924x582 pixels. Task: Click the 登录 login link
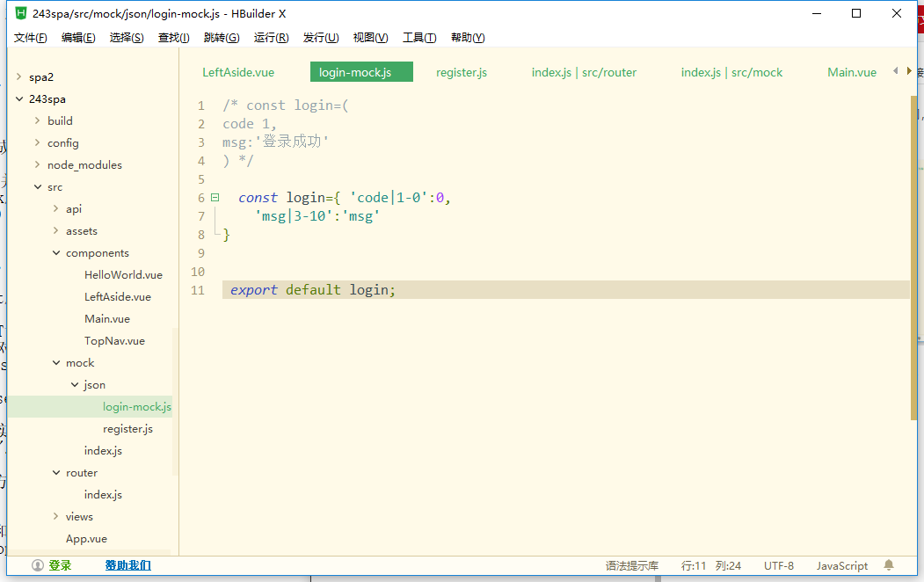coord(60,565)
